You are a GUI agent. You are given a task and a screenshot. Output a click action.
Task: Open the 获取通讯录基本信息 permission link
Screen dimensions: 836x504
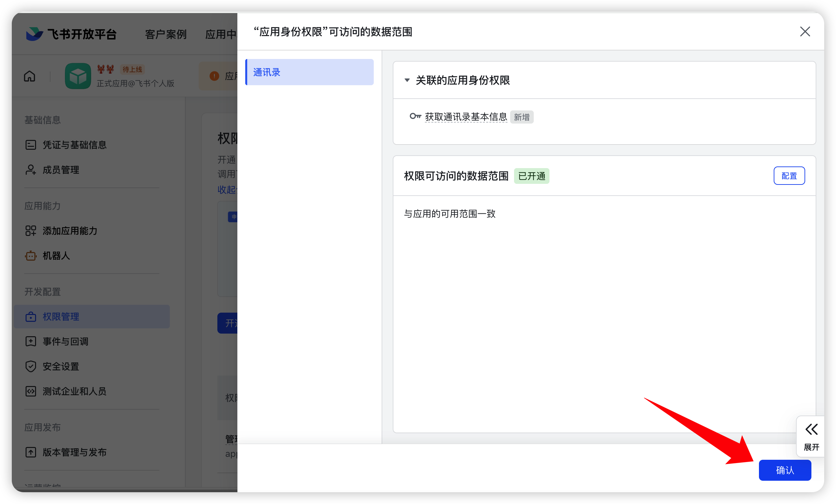pos(466,117)
